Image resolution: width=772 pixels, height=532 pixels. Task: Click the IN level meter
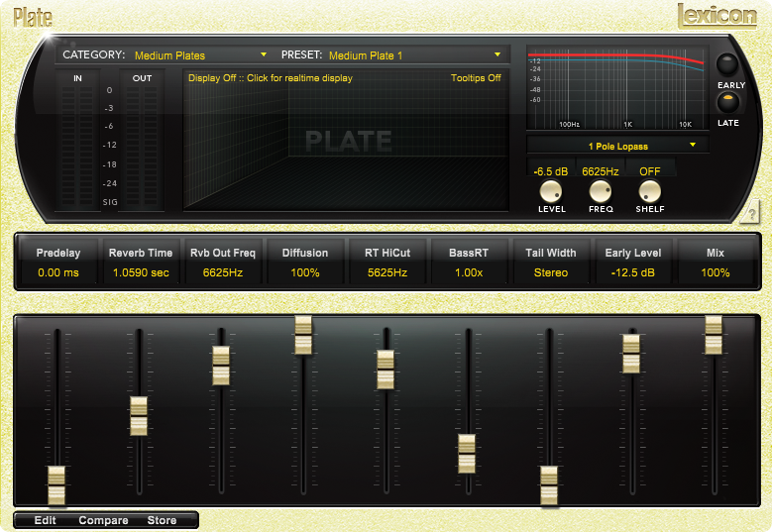click(x=77, y=146)
